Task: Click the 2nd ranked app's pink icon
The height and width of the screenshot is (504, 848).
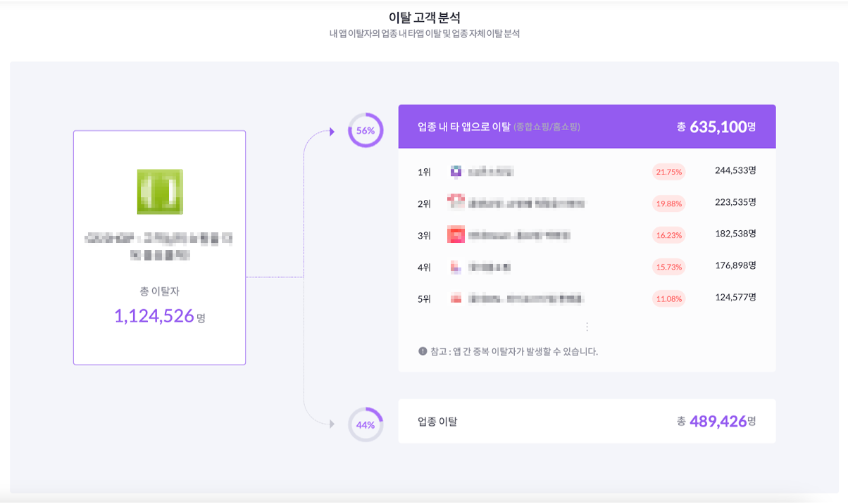Action: pyautogui.click(x=456, y=203)
